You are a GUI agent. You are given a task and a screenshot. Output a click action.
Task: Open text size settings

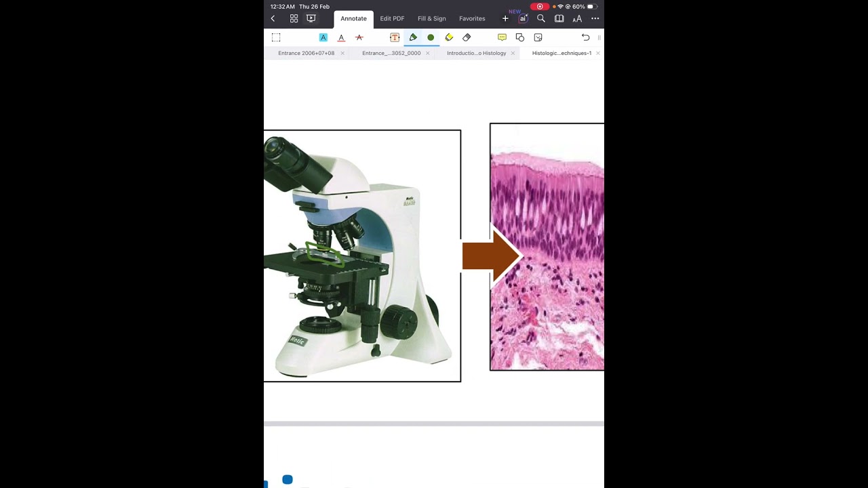pyautogui.click(x=577, y=19)
